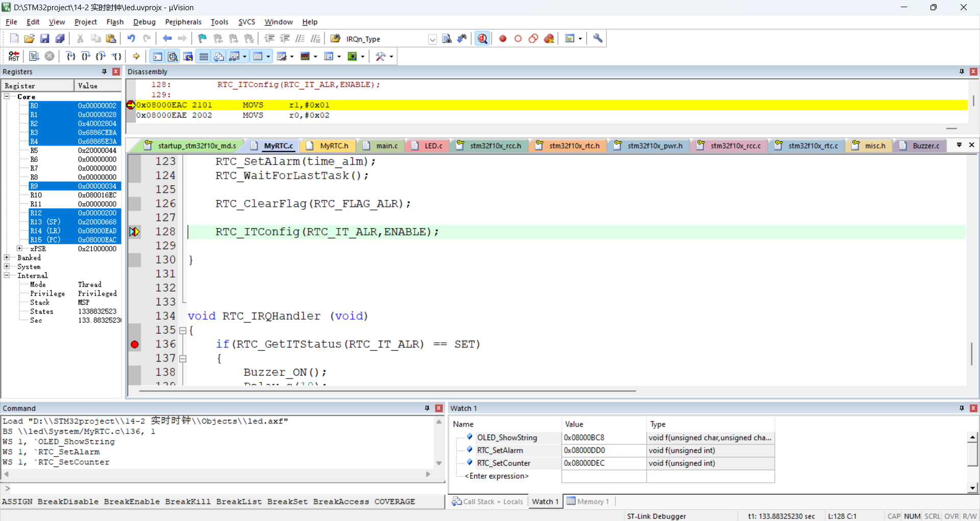The height and width of the screenshot is (521, 980).
Task: Open the Debug menu
Action: tap(144, 22)
